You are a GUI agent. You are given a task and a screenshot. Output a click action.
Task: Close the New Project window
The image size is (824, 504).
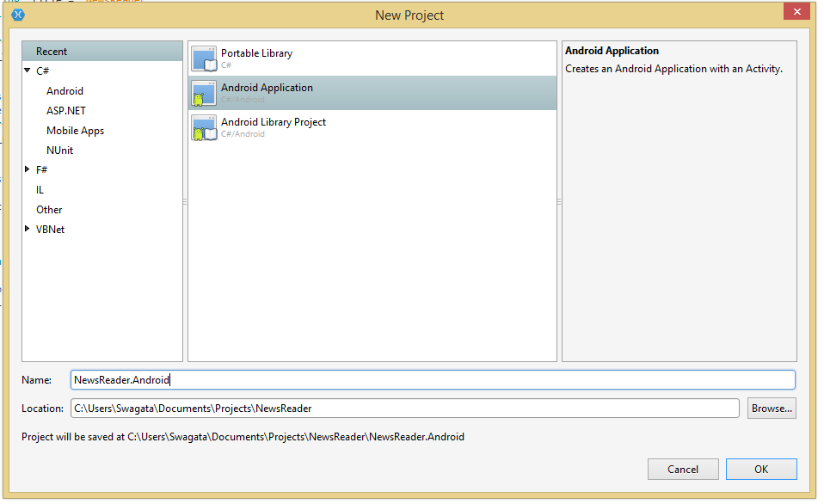pyautogui.click(x=796, y=11)
